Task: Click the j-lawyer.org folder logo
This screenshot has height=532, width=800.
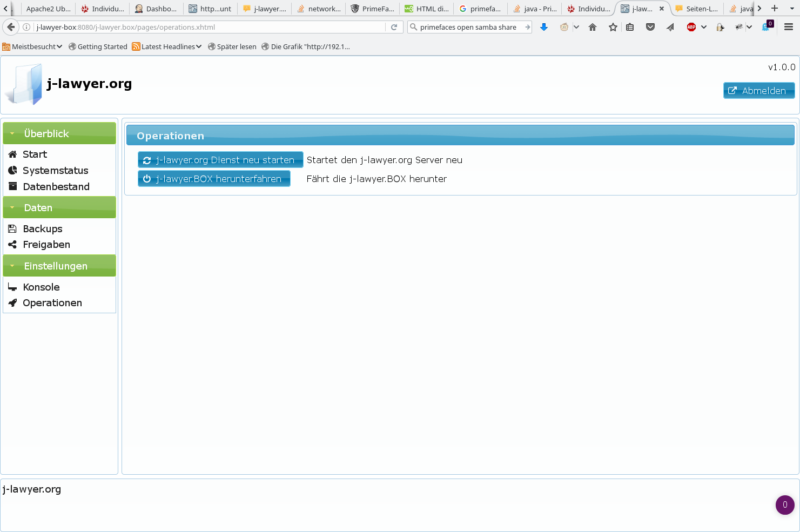Action: tap(24, 84)
